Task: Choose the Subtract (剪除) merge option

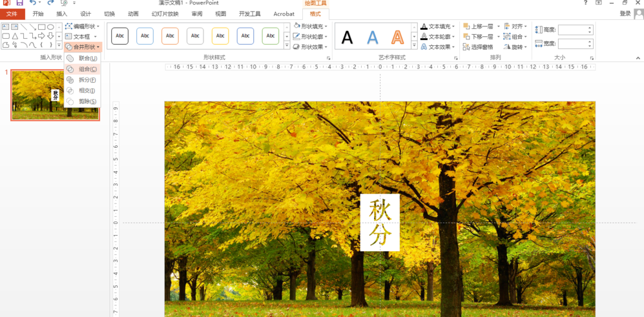Action: coord(83,101)
